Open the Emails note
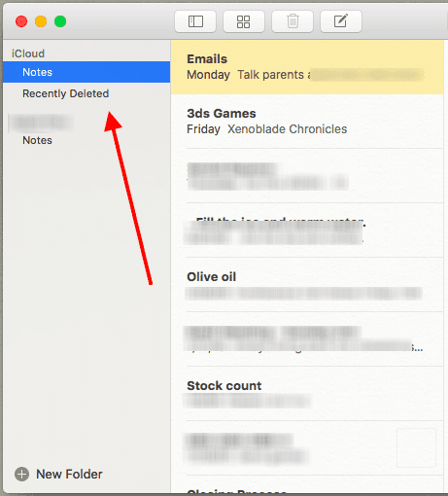The height and width of the screenshot is (496, 448). click(307, 67)
